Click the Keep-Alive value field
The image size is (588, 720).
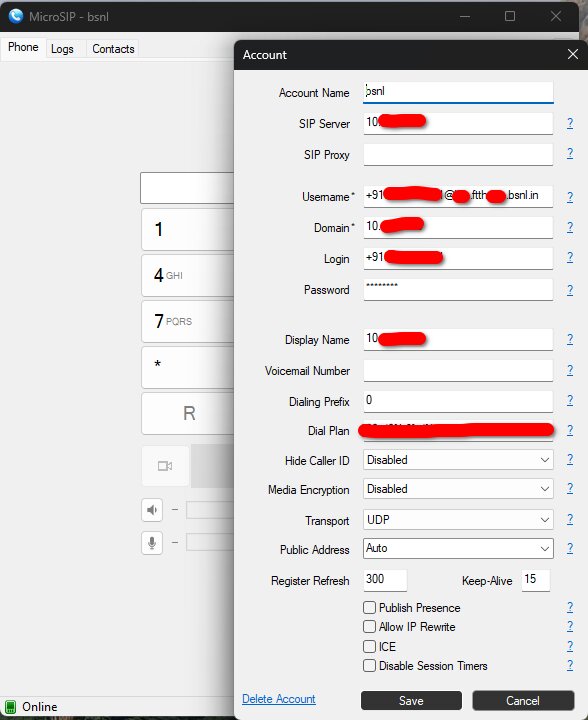[x=536, y=580]
